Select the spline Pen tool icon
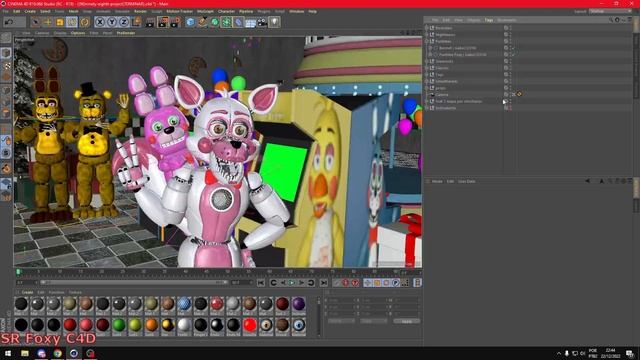The height and width of the screenshot is (360, 640). 202,22
